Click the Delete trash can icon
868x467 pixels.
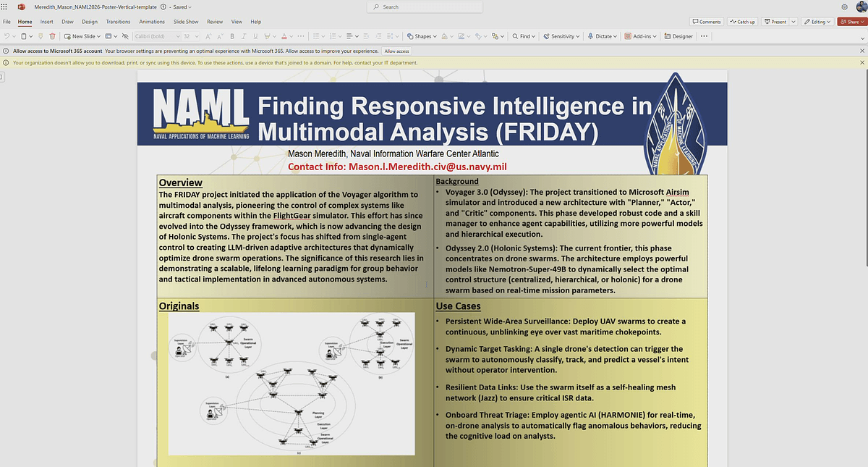(x=52, y=35)
